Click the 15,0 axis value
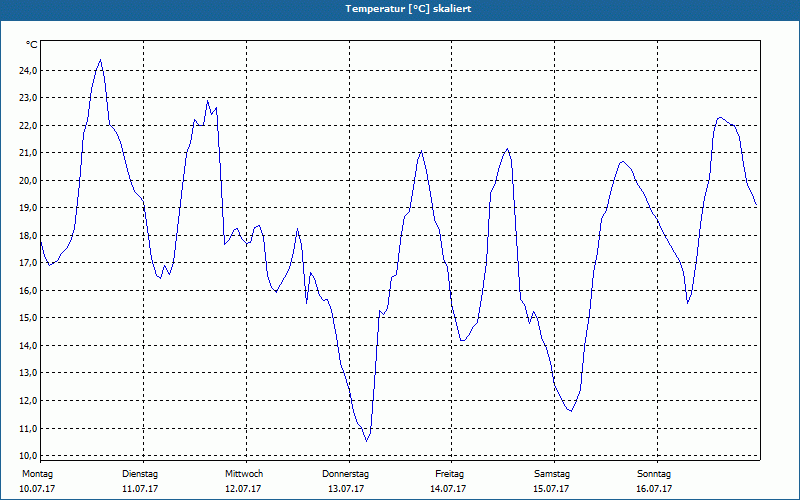 click(28, 318)
